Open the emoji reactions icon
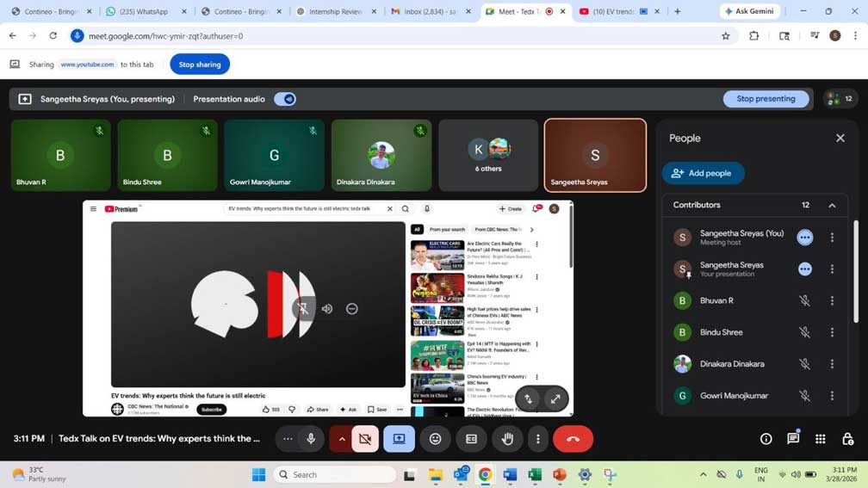The image size is (868, 488). 436,439
